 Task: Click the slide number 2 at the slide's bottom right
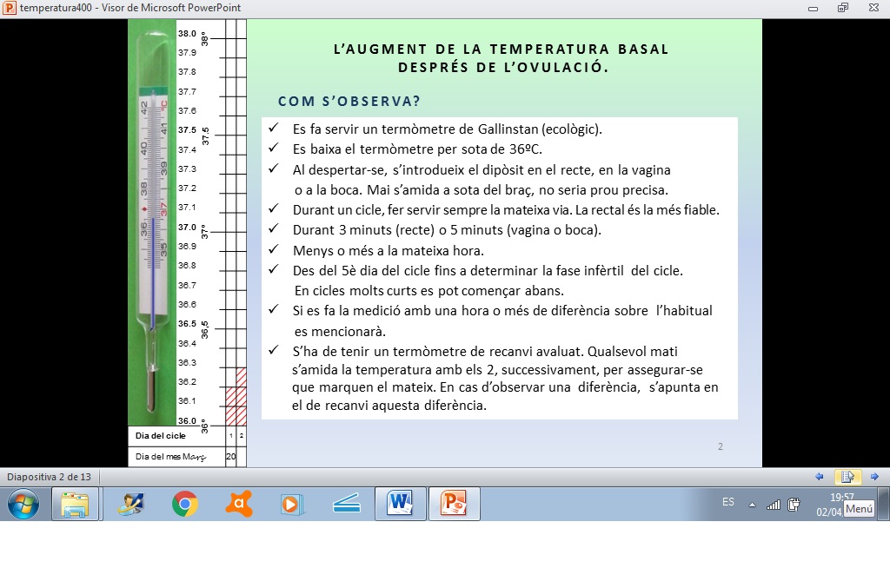721,446
